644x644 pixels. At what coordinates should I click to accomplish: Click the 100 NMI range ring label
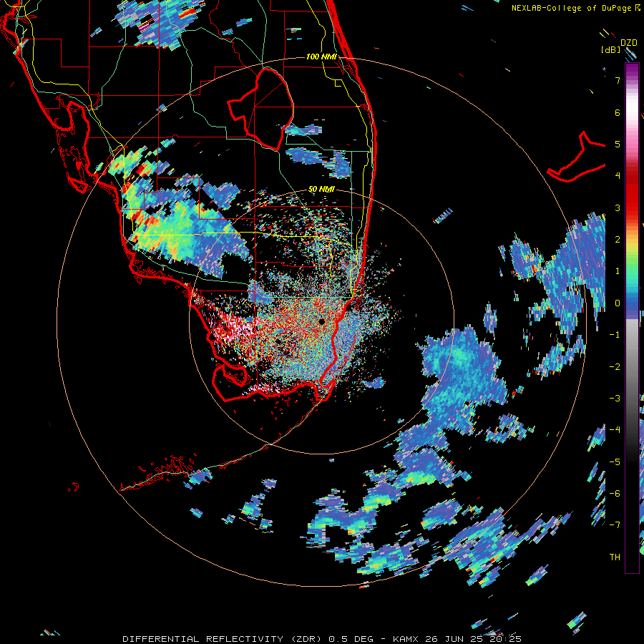pyautogui.click(x=321, y=57)
